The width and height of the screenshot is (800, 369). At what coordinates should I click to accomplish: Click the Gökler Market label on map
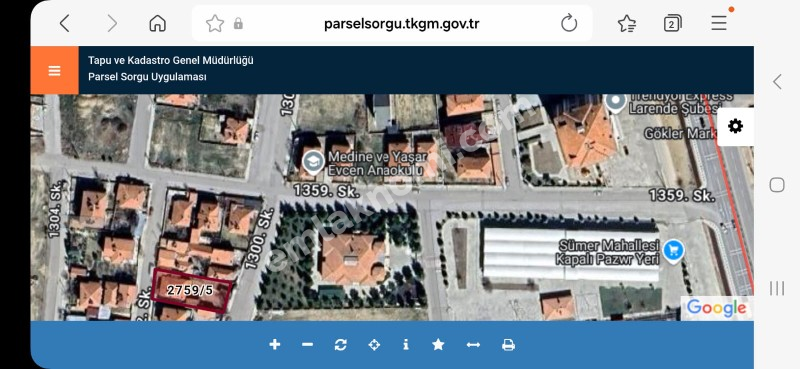[x=681, y=134]
